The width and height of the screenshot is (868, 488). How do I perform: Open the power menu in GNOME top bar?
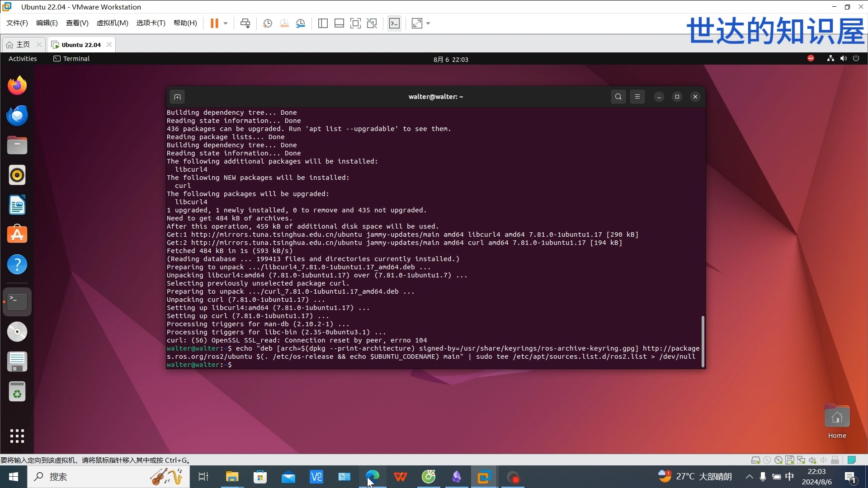pyautogui.click(x=856, y=58)
